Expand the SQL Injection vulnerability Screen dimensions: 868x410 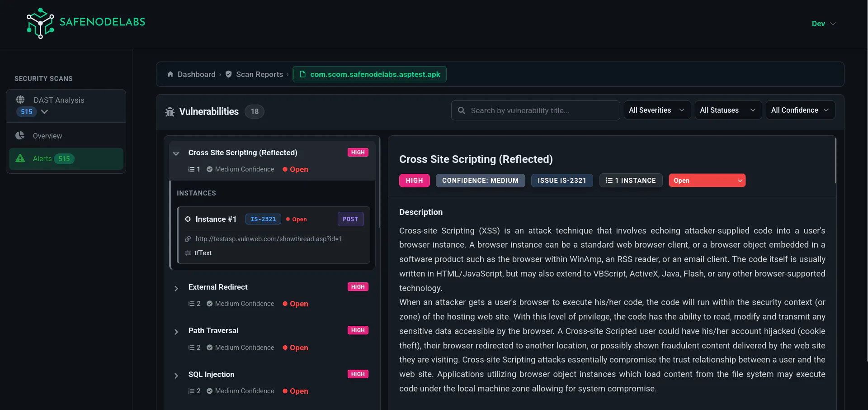point(176,376)
